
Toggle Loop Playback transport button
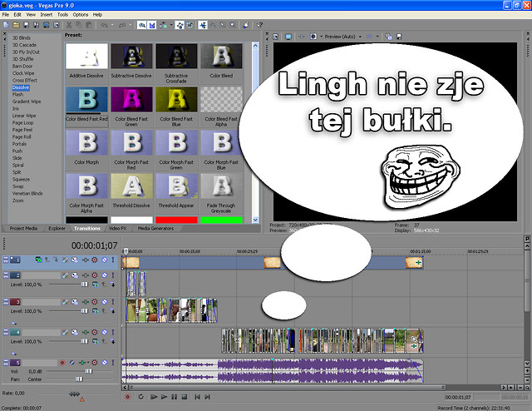(140, 397)
